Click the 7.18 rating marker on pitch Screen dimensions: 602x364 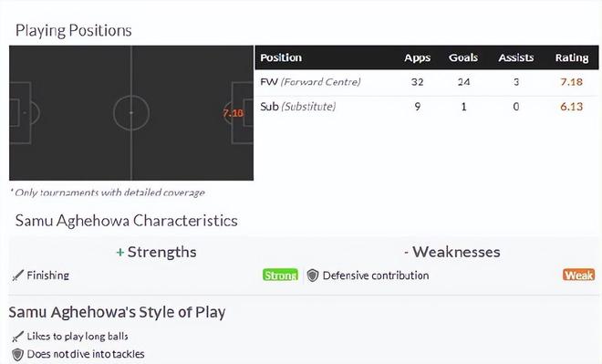tap(233, 113)
